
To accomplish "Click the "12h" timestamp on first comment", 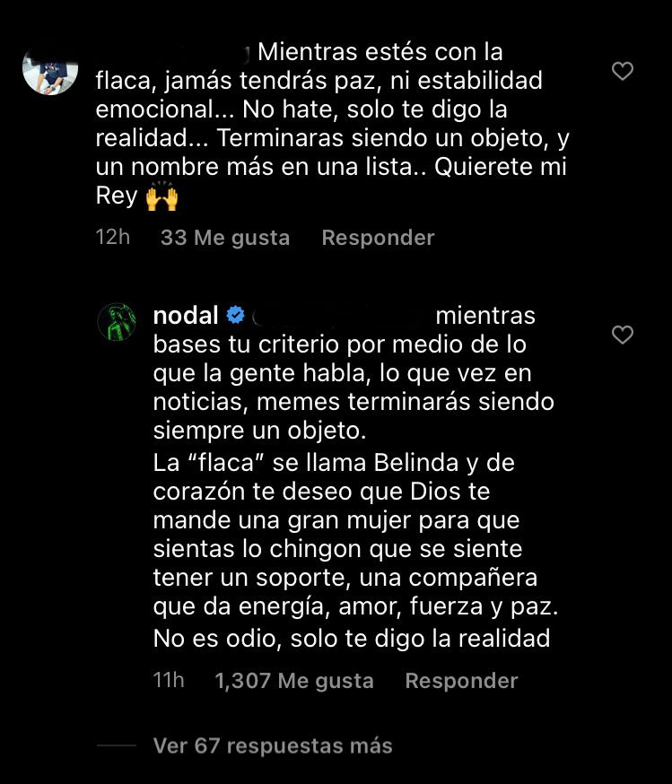I will pos(113,238).
